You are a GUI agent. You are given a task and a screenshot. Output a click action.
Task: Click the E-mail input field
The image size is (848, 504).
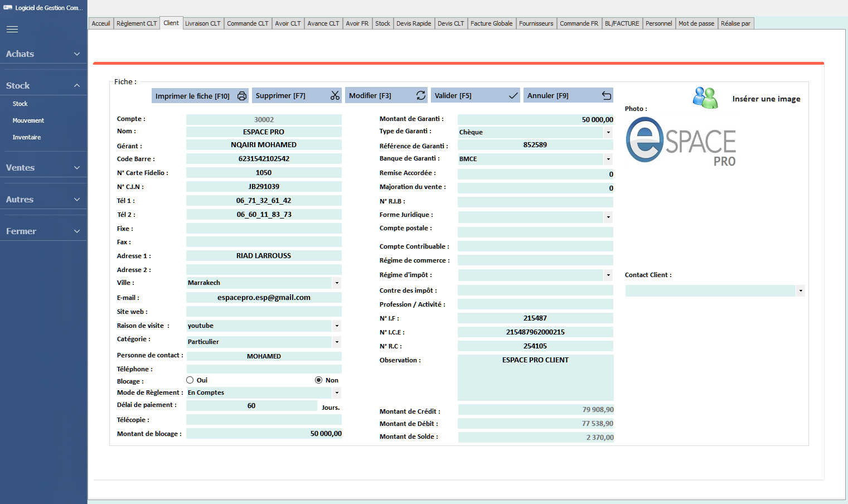click(x=264, y=298)
